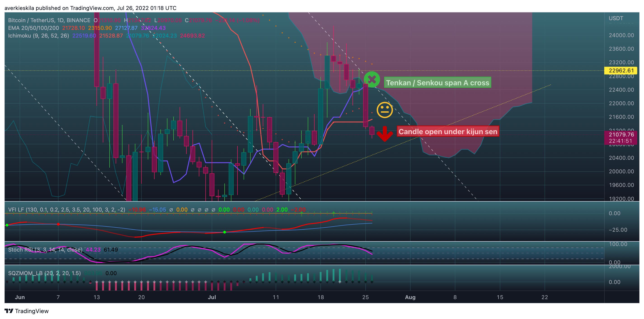
Task: Click the blue EMA value 27127.87
Action: click(x=126, y=28)
